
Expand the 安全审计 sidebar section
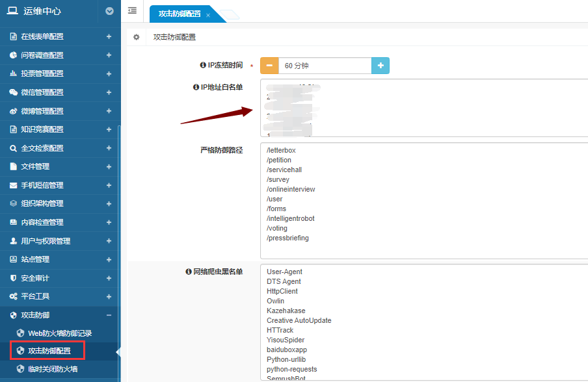point(109,278)
